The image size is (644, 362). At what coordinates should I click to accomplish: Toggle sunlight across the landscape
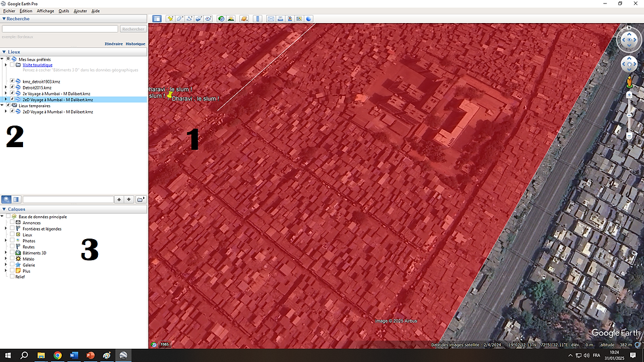231,18
